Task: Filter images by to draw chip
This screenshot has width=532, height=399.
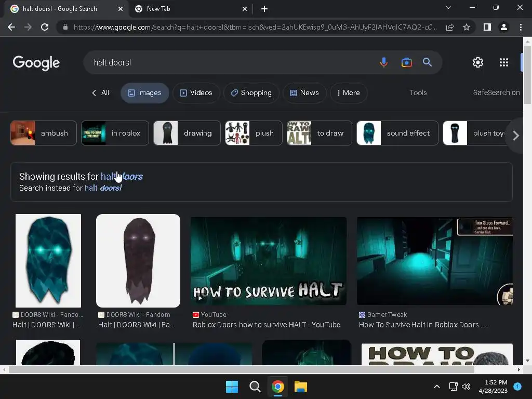Action: 320,133
